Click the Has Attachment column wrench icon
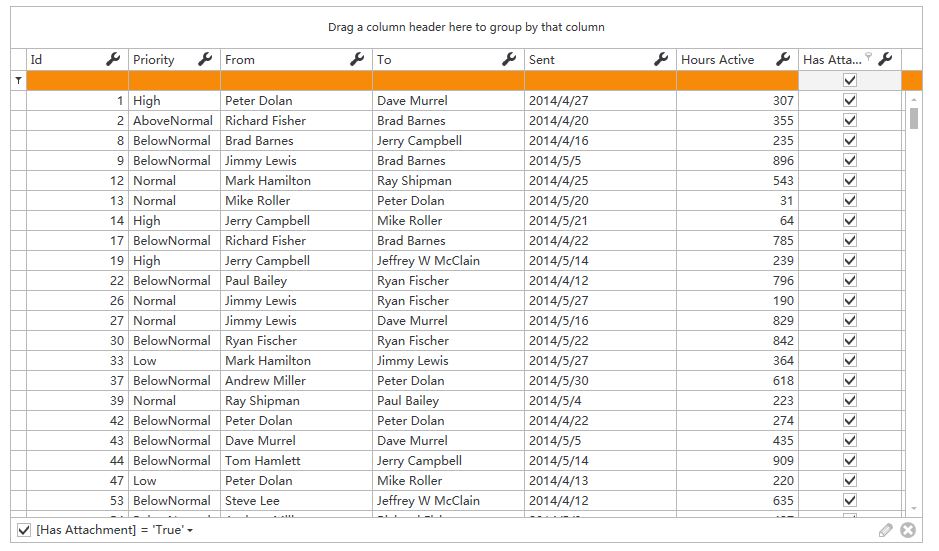This screenshot has width=939, height=551. click(x=885, y=59)
